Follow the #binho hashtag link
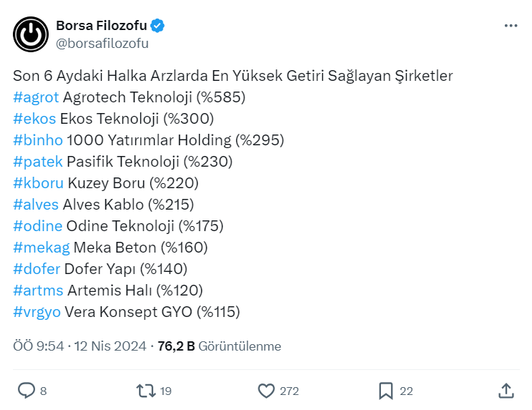The width and height of the screenshot is (532, 410). 38,140
